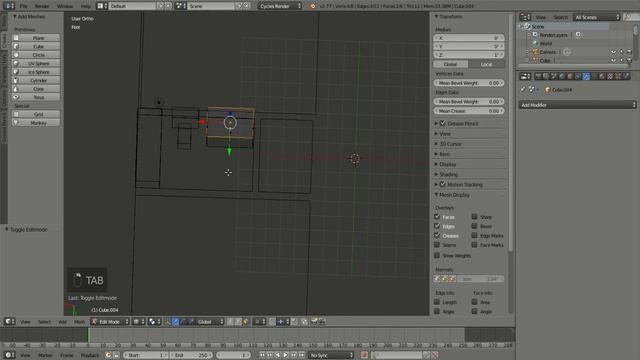
Task: Expand the Shading panel
Action: (448, 175)
